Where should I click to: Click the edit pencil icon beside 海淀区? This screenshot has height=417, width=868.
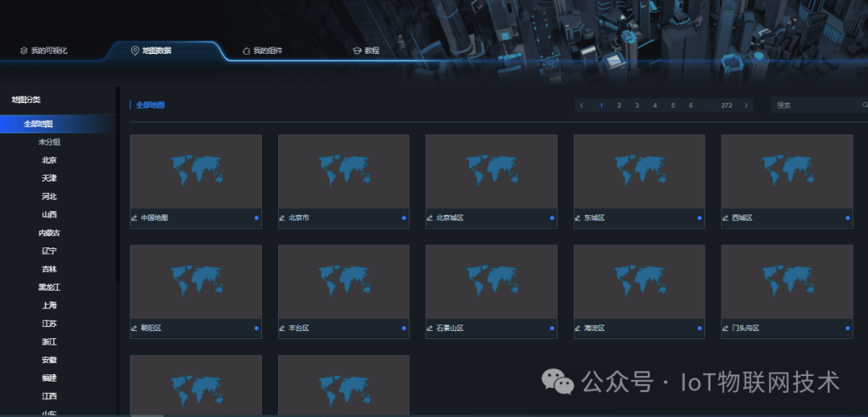click(x=578, y=329)
